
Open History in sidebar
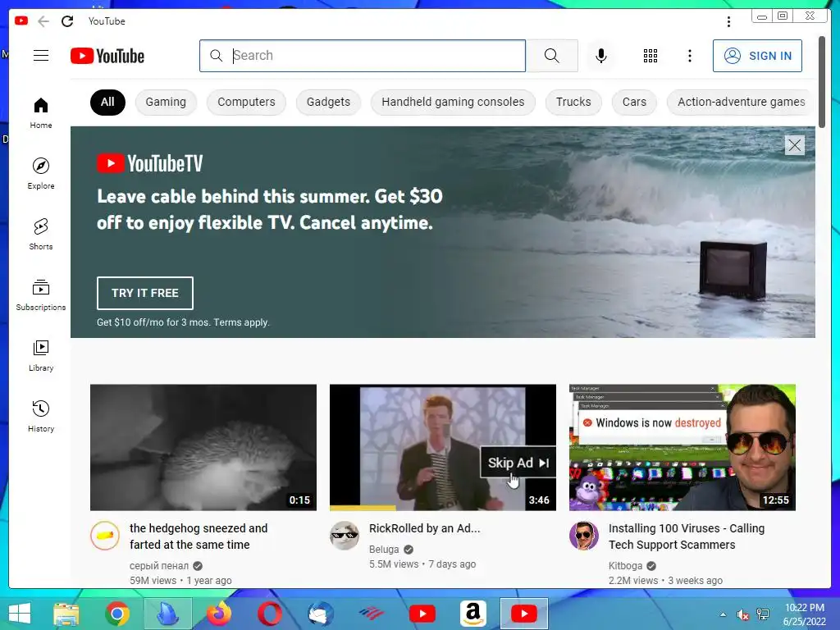[x=41, y=416]
